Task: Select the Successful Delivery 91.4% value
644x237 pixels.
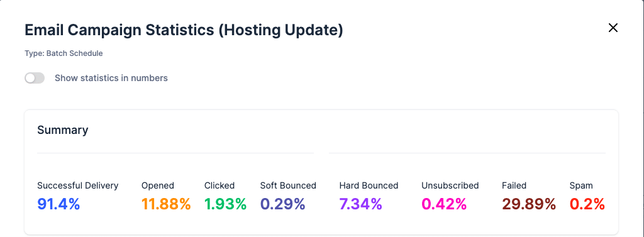Action: (58, 204)
